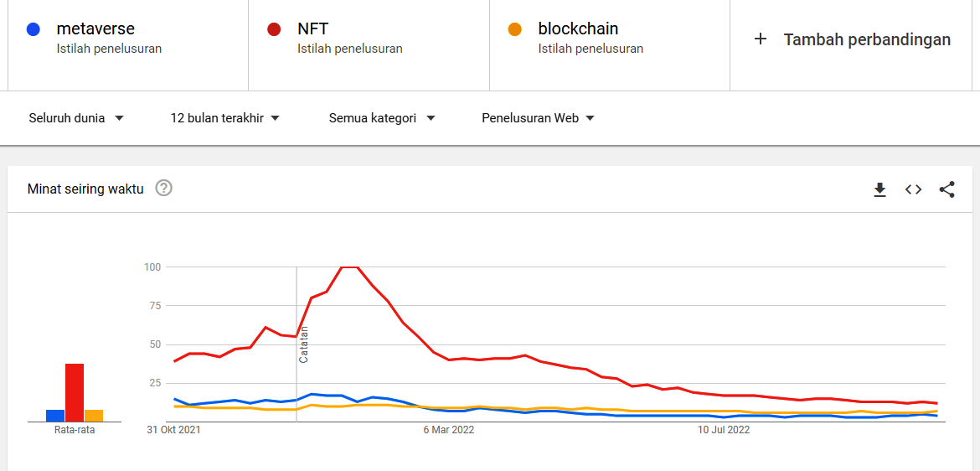This screenshot has height=471, width=980.
Task: Click the red dot beside NFT
Action: point(274,29)
